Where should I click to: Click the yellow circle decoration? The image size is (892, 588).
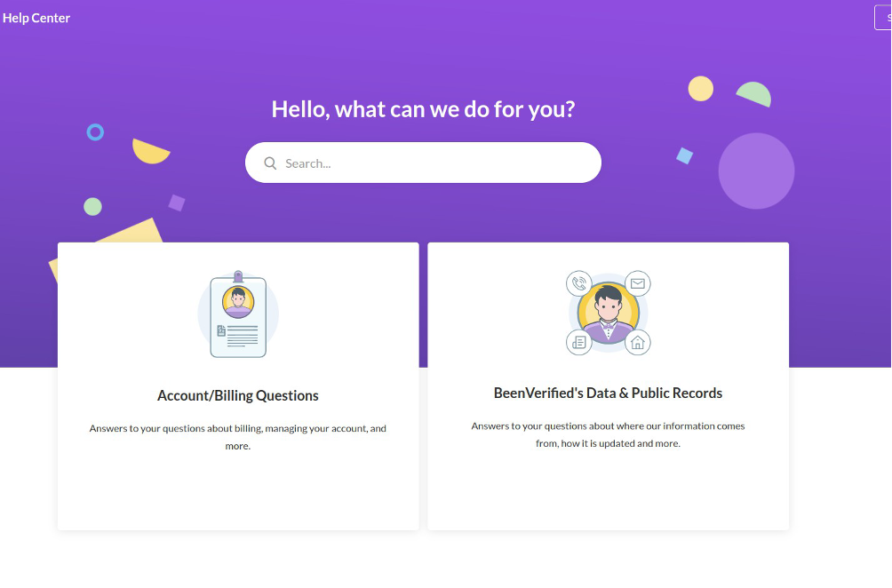pos(701,89)
